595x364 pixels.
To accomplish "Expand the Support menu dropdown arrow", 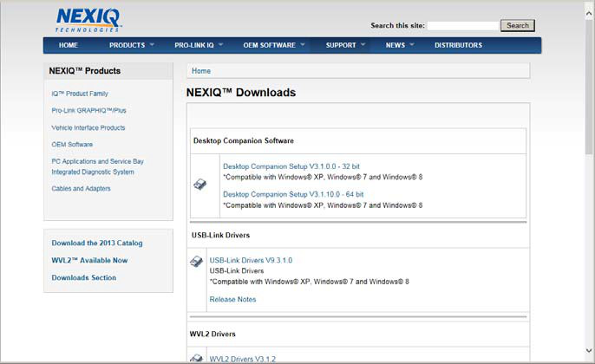I will pos(363,44).
